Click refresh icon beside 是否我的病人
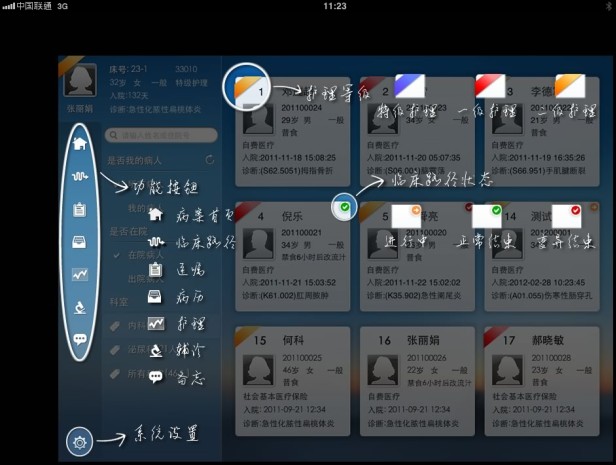 (209, 160)
